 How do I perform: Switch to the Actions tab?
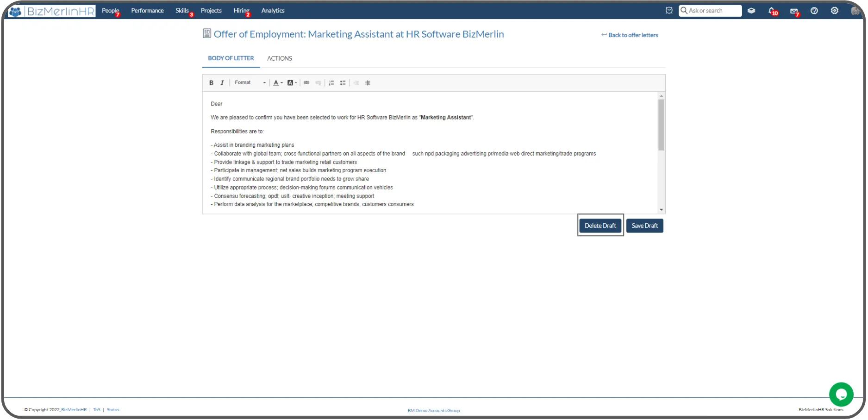(x=280, y=58)
